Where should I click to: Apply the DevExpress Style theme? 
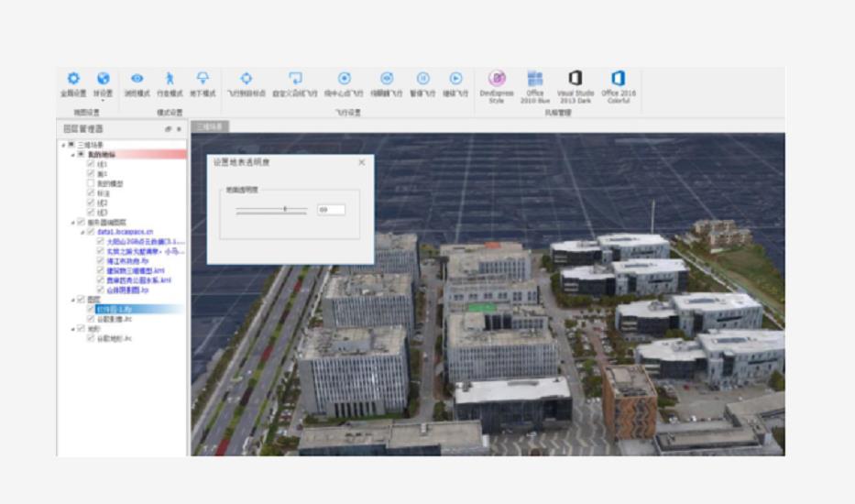pos(497,79)
